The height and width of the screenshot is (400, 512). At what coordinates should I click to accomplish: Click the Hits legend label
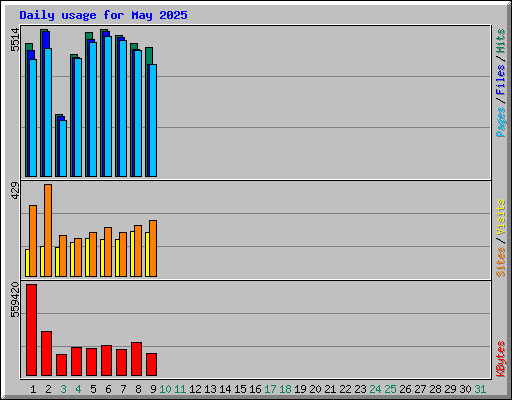click(500, 41)
